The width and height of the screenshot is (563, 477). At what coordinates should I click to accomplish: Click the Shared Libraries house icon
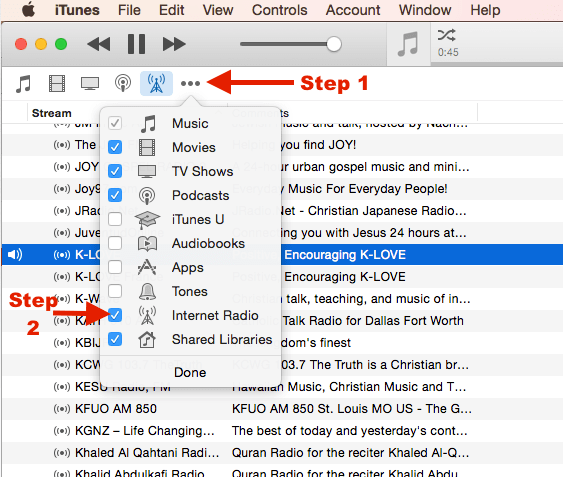pyautogui.click(x=147, y=339)
